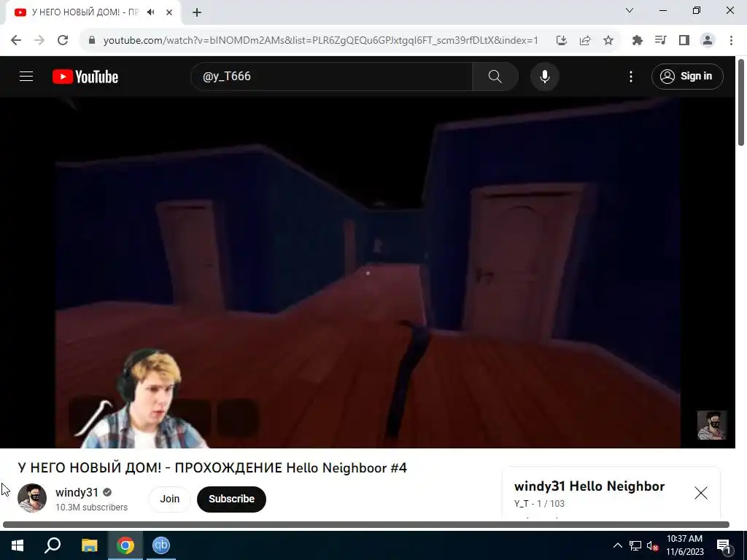
Task: Install app icon in address bar
Action: [562, 40]
